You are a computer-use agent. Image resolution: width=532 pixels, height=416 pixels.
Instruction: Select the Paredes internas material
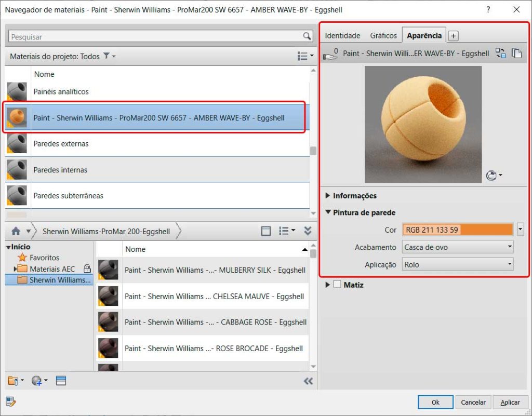coord(157,169)
